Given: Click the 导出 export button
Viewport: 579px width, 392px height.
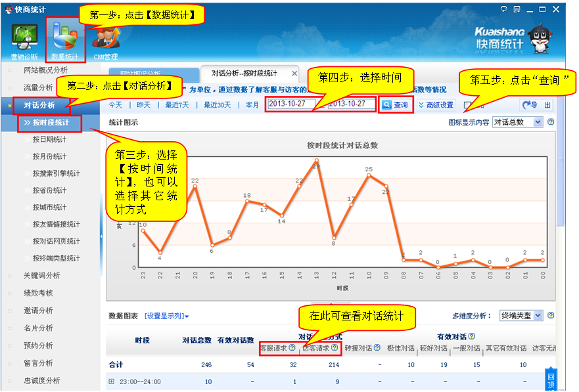Looking at the screenshot, I should click(x=536, y=105).
